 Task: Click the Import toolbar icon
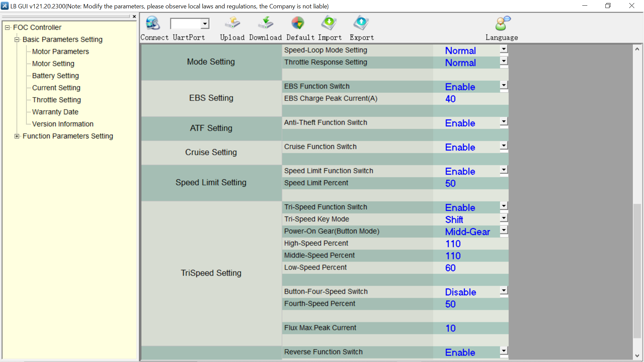point(329,23)
